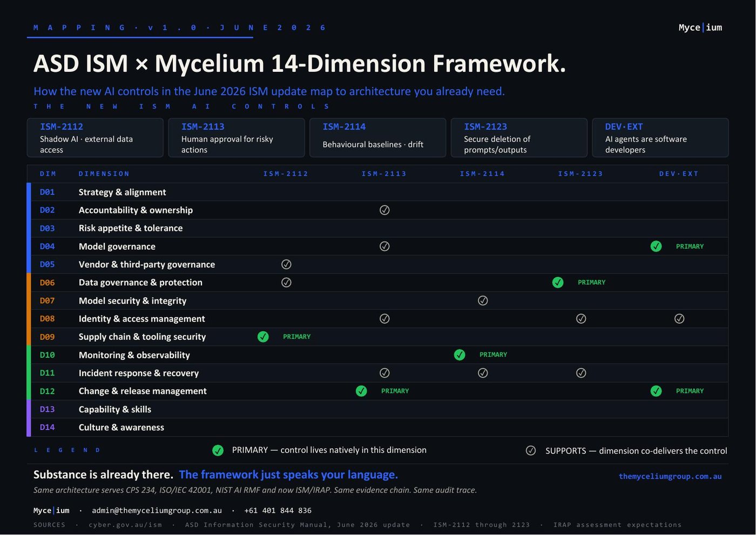Select the Supply chain & tooling security label
The width and height of the screenshot is (756, 535).
pyautogui.click(x=142, y=337)
